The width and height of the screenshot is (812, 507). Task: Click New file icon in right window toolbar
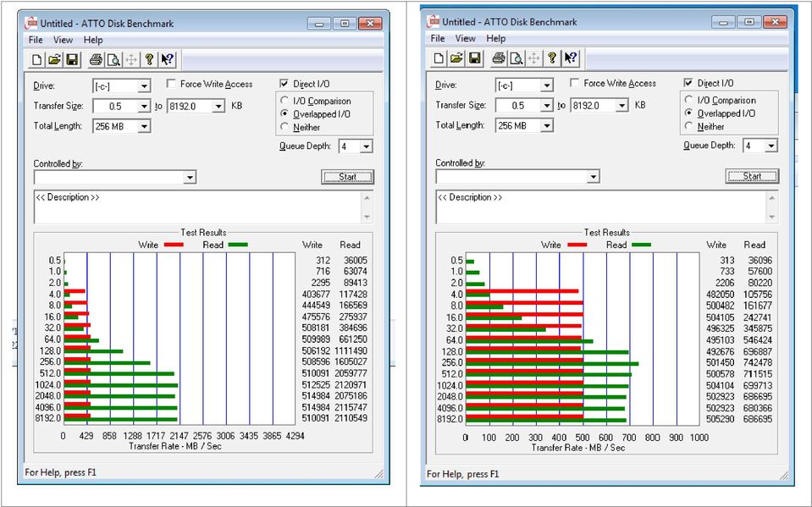tap(439, 58)
